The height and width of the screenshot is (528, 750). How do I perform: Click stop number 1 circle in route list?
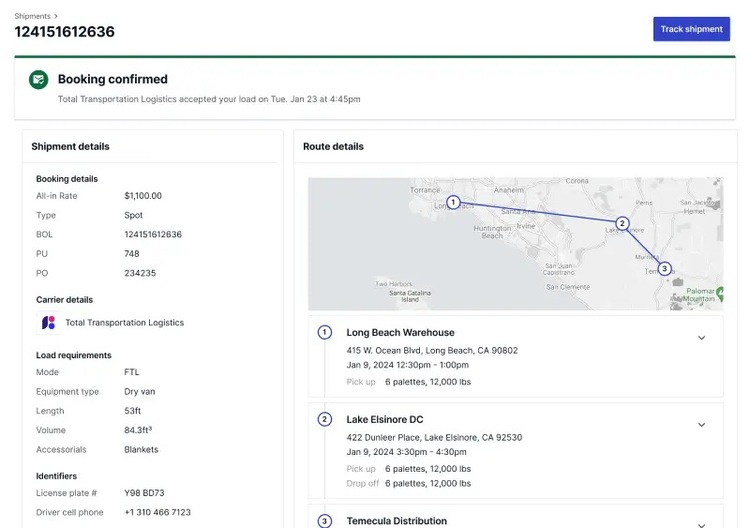click(325, 332)
